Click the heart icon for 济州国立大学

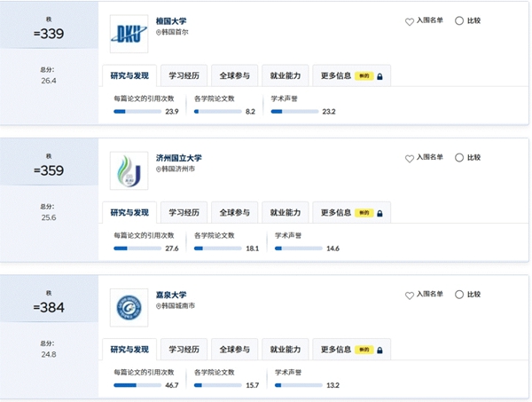coord(410,159)
